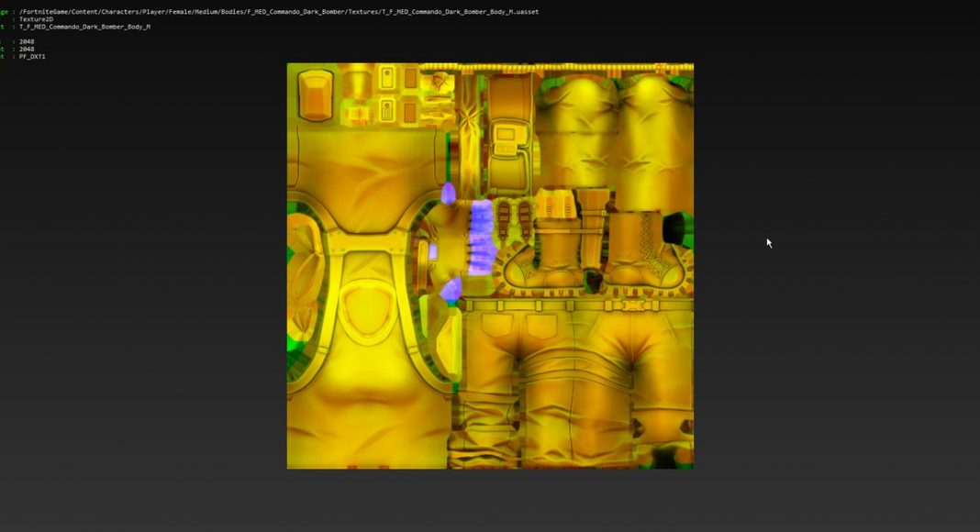The width and height of the screenshot is (980, 532).
Task: Click the lower 2048 dimension value
Action: coord(27,49)
